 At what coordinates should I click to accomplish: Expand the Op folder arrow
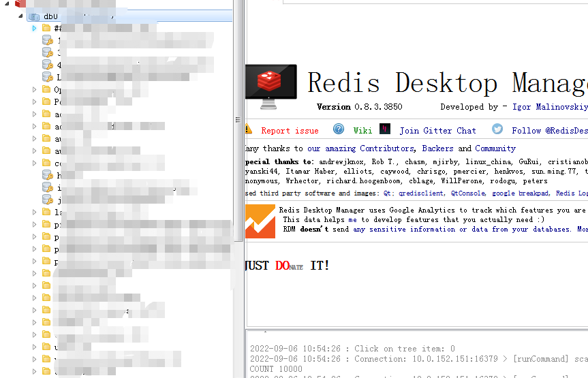[34, 89]
